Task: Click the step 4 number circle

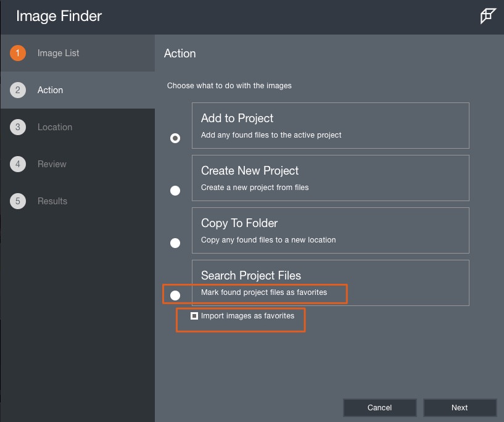Action: 18,164
